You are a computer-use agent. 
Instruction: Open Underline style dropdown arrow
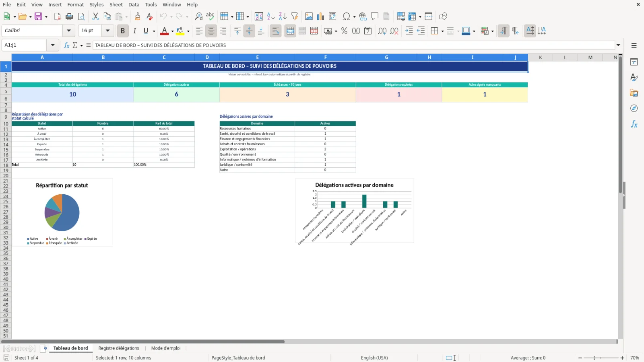(x=154, y=31)
